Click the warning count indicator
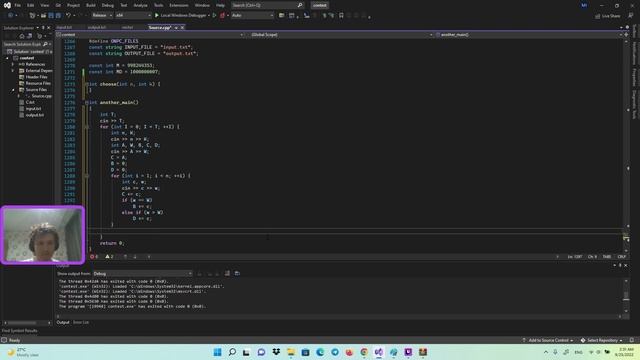640x360 pixels. click(109, 257)
